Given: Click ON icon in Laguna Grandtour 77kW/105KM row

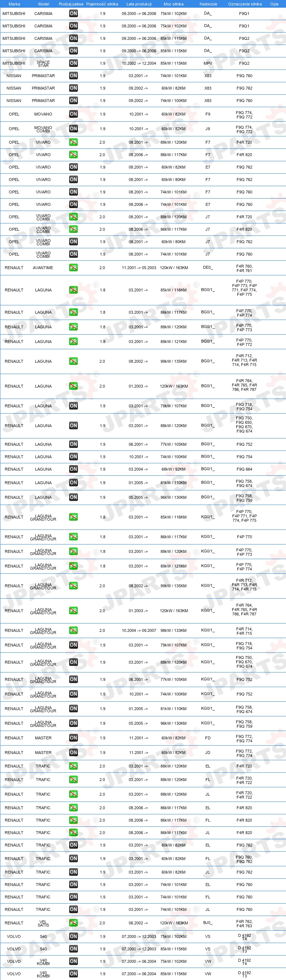Looking at the screenshot, I should [74, 679].
